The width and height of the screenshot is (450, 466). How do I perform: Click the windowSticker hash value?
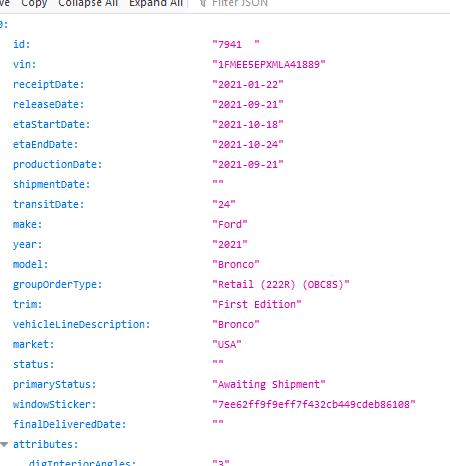pos(314,404)
